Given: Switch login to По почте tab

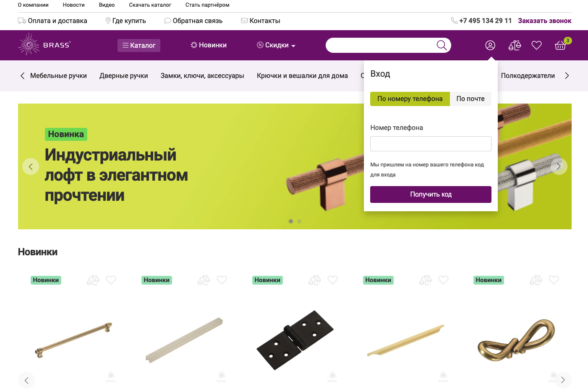Looking at the screenshot, I should pyautogui.click(x=470, y=99).
